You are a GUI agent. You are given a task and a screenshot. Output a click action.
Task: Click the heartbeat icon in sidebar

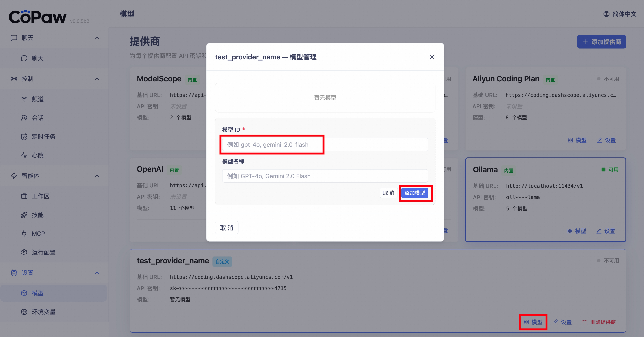click(24, 155)
